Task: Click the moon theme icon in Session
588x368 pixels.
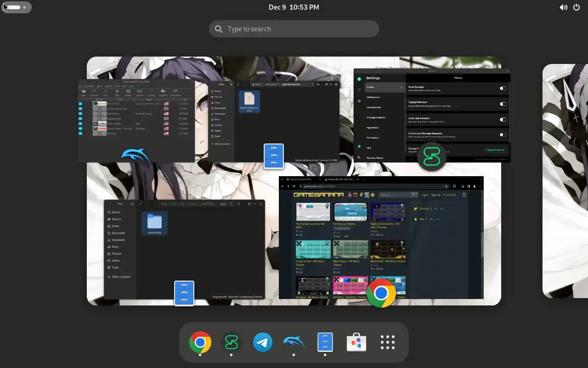Action: (359, 157)
